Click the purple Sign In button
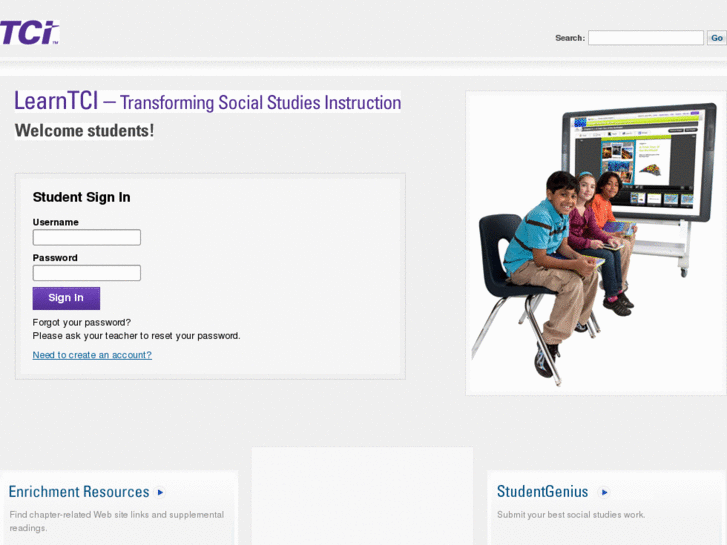727x545 pixels. point(66,298)
